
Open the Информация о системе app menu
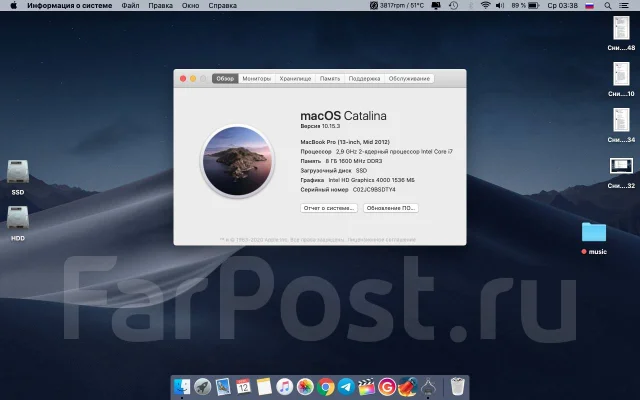tap(69, 6)
